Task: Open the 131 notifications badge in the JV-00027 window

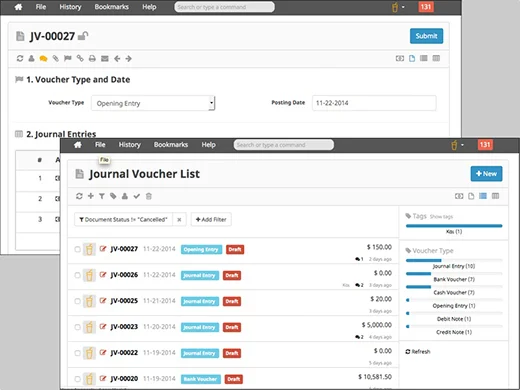Action: pos(426,7)
